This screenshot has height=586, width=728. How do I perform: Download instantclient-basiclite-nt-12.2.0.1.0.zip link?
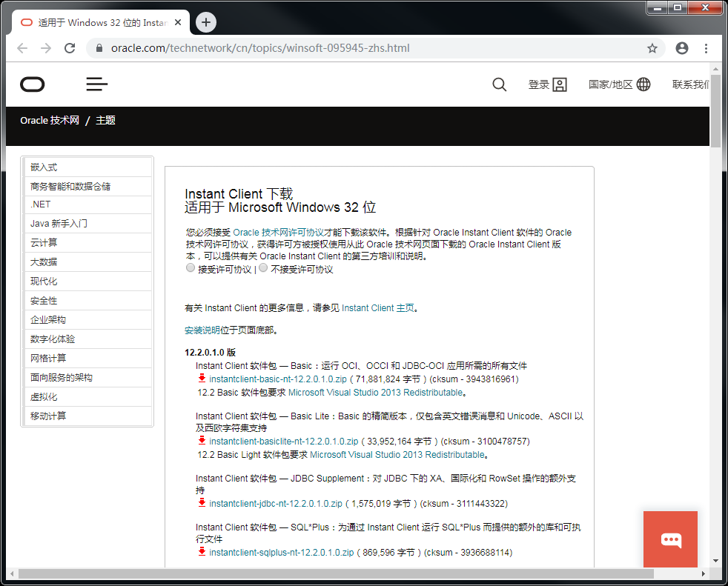284,442
